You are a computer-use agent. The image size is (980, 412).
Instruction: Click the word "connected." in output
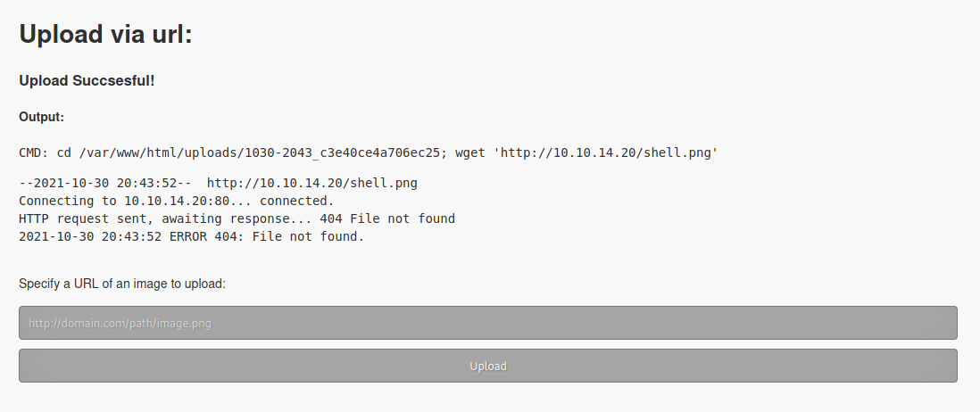[x=297, y=201]
